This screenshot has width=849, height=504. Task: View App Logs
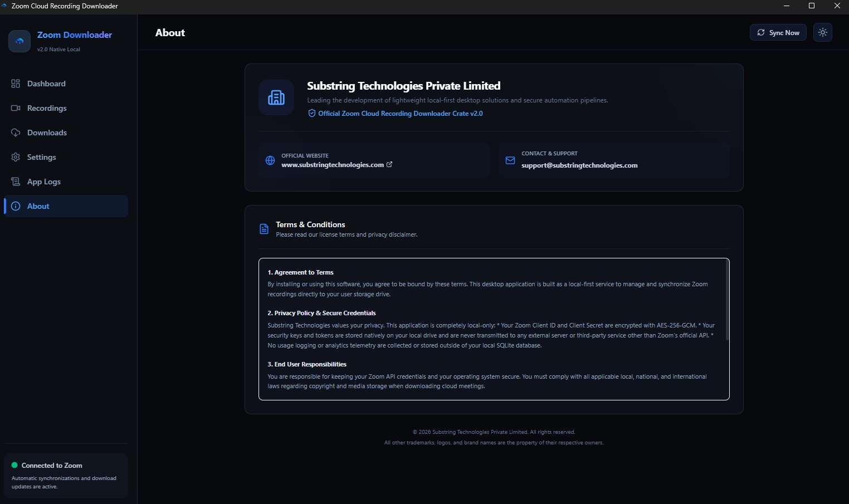[66, 182]
